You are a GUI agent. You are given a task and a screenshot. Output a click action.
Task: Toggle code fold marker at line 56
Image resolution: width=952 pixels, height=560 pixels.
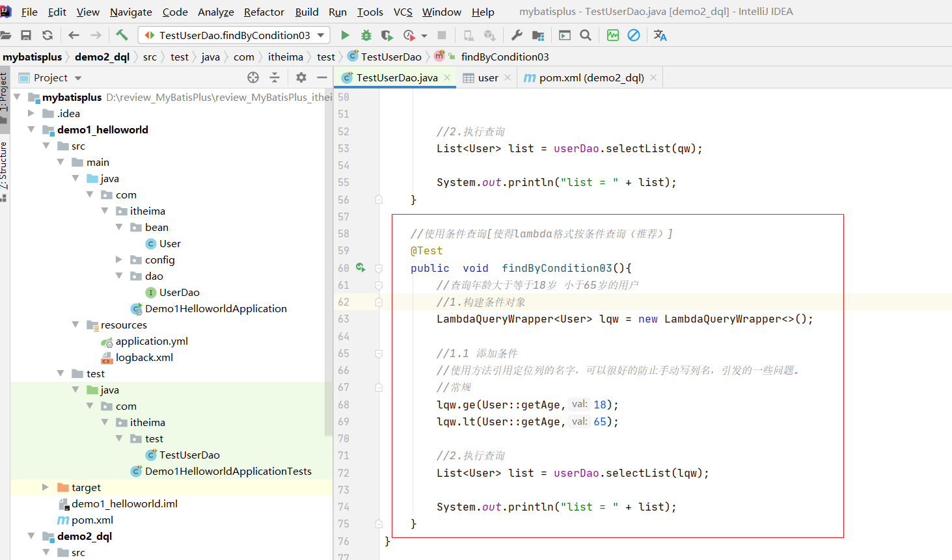[379, 200]
